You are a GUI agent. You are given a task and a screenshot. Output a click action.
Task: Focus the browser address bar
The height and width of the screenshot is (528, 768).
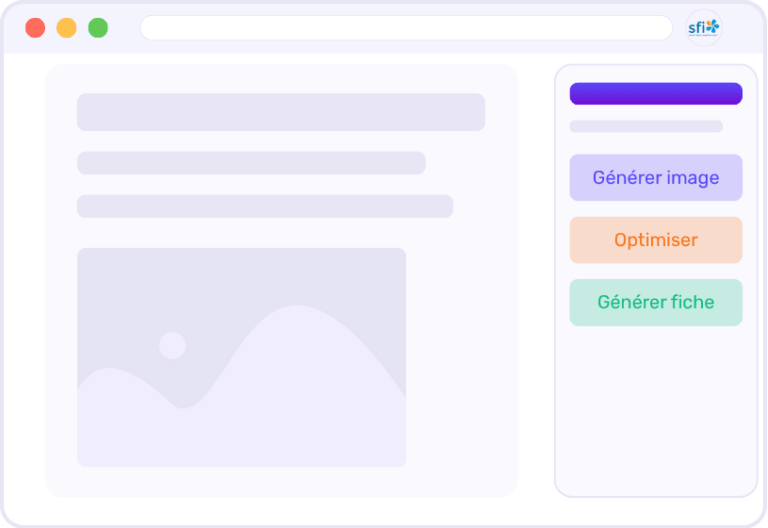pos(405,28)
